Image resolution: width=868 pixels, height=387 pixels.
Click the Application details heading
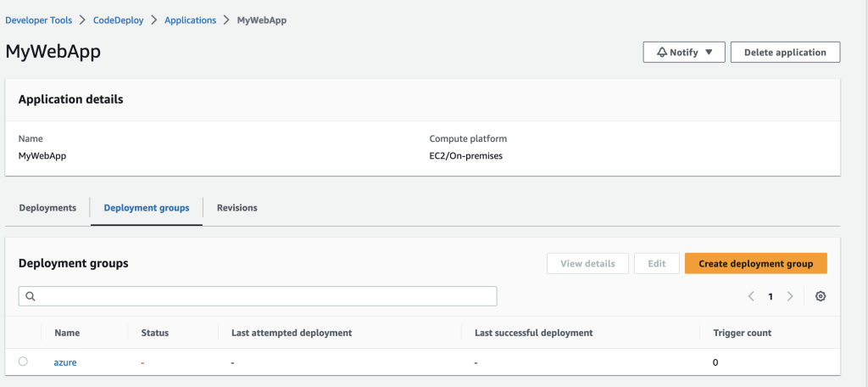pos(71,99)
